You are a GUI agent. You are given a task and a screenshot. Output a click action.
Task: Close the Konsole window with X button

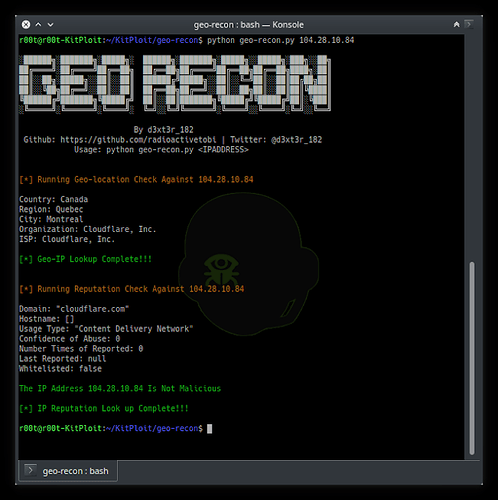[x=26, y=25]
